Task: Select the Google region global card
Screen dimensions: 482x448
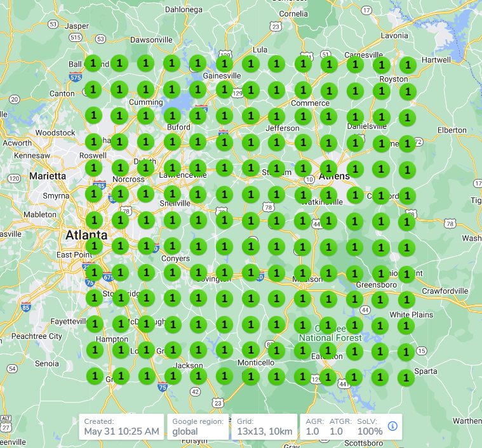Action: tap(198, 427)
